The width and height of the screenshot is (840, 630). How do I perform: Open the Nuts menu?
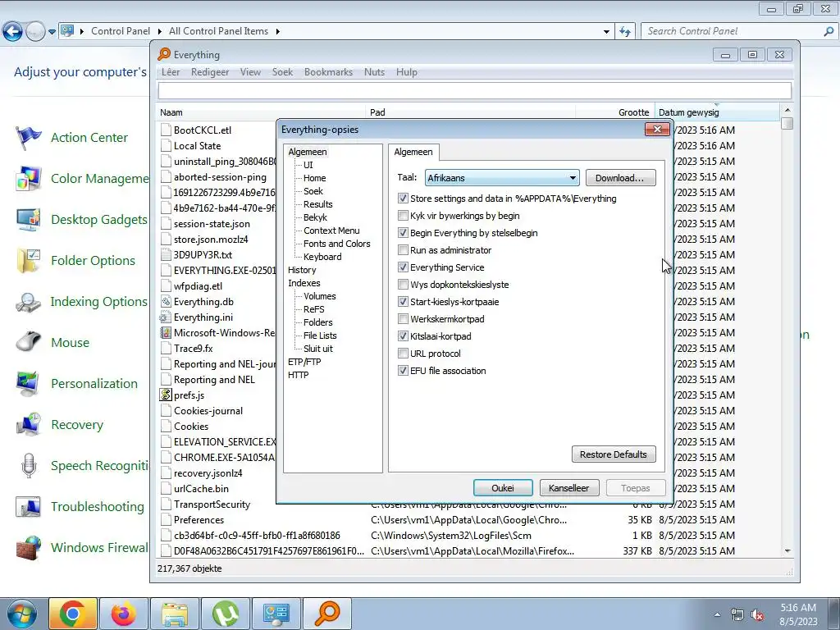374,72
